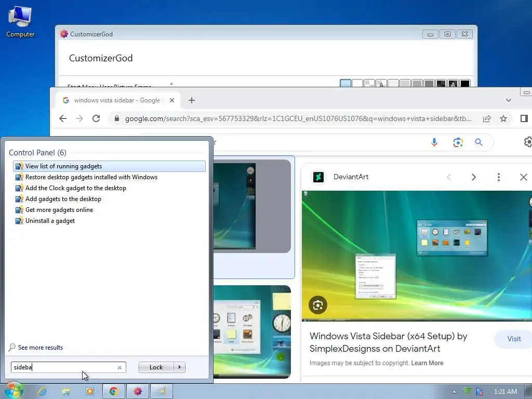Open a new Chrome tab

point(192,100)
